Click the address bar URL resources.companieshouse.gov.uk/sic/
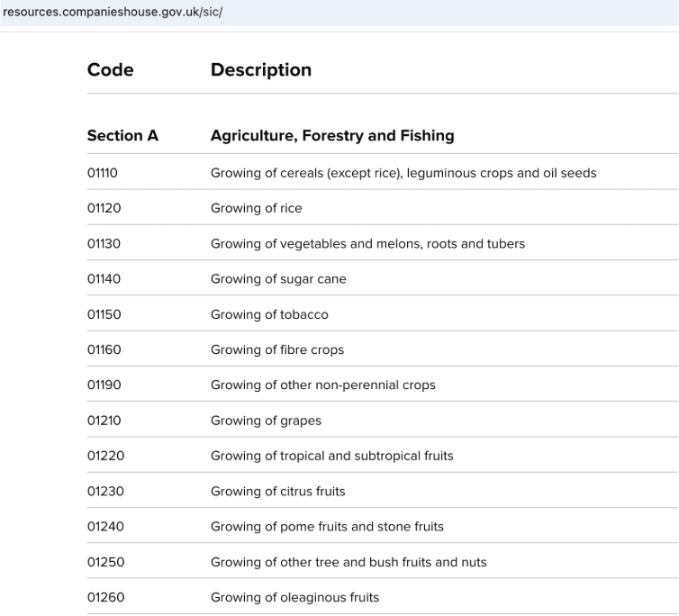The height and width of the screenshot is (616, 679). (113, 12)
